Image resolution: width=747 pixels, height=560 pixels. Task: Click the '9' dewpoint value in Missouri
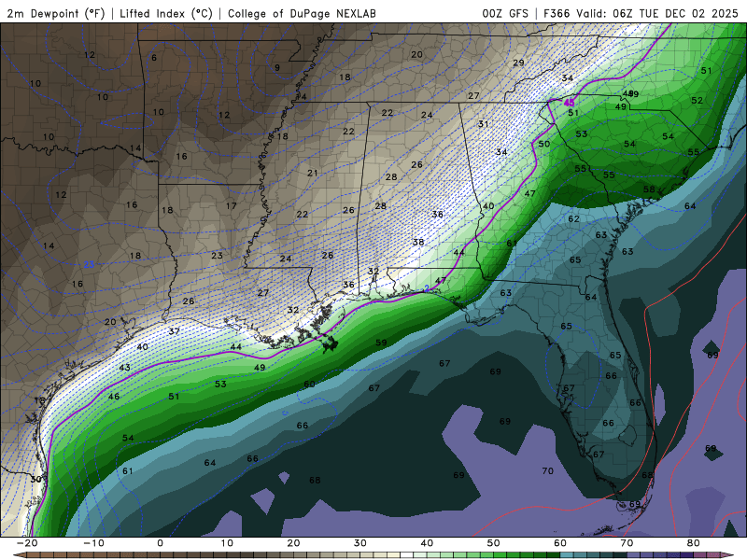pyautogui.click(x=277, y=67)
